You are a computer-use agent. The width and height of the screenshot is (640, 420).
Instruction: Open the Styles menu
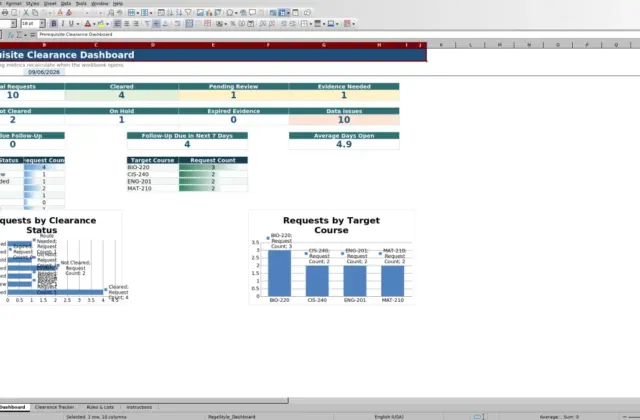(x=32, y=3)
